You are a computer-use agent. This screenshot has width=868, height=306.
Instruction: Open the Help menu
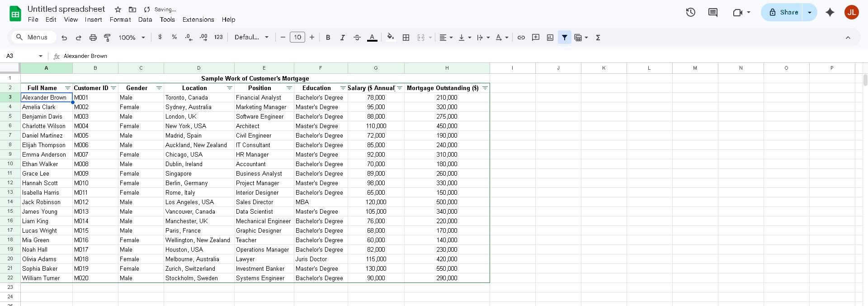pyautogui.click(x=228, y=19)
